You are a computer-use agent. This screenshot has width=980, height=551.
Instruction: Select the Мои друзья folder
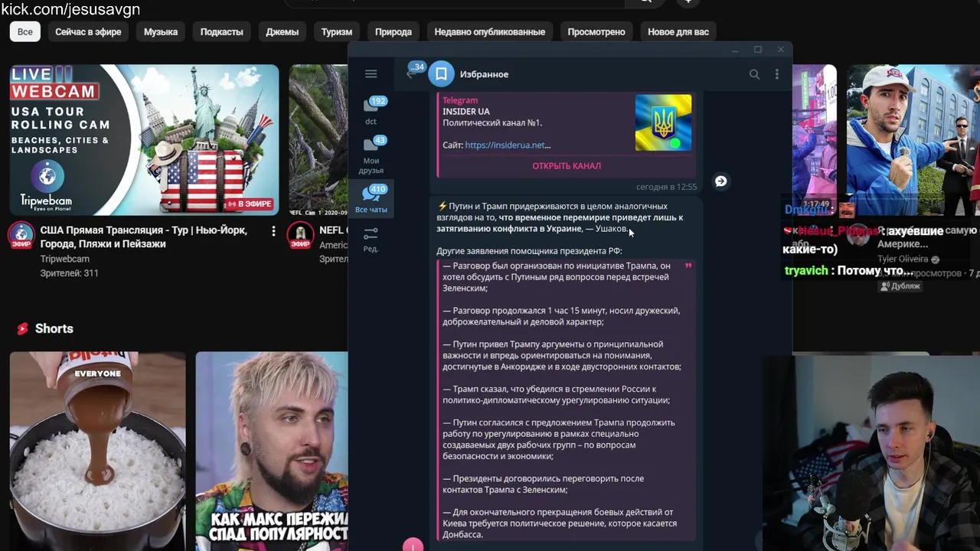371,155
